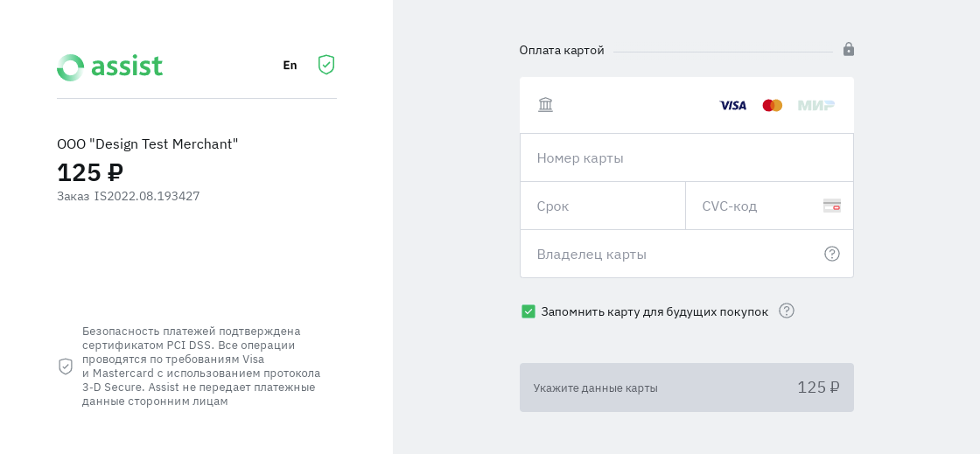Screen dimensions: 980x454
Task: Show CVC hint via card icon
Action: [x=831, y=206]
